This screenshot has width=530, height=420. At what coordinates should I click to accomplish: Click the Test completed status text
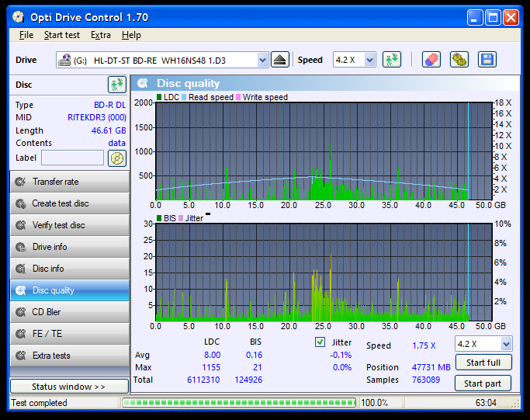point(39,403)
